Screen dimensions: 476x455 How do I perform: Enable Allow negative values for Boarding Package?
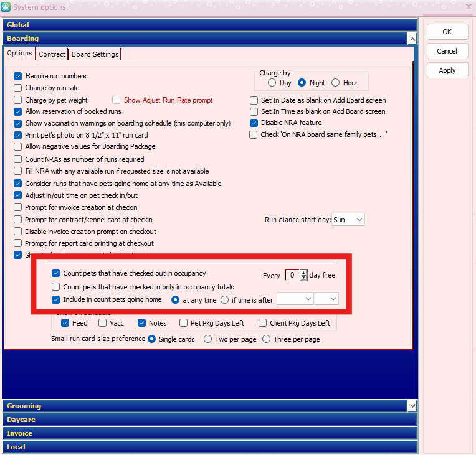18,147
